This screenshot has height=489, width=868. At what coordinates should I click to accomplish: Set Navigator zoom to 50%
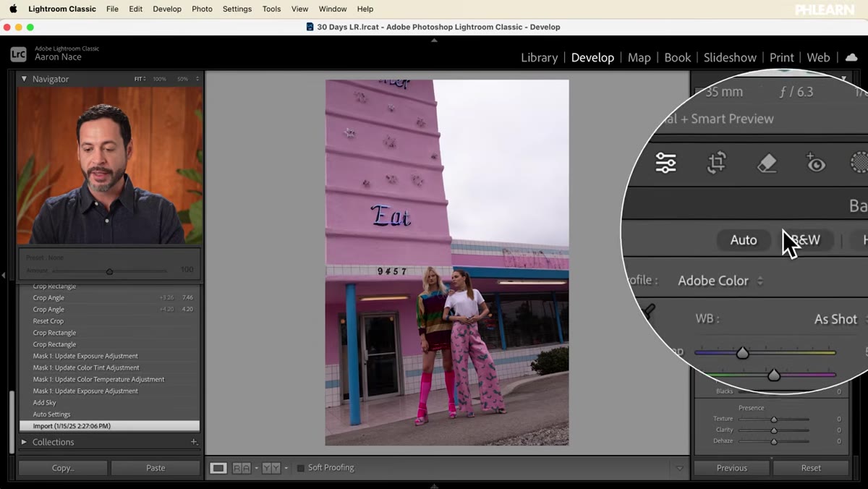pos(182,79)
